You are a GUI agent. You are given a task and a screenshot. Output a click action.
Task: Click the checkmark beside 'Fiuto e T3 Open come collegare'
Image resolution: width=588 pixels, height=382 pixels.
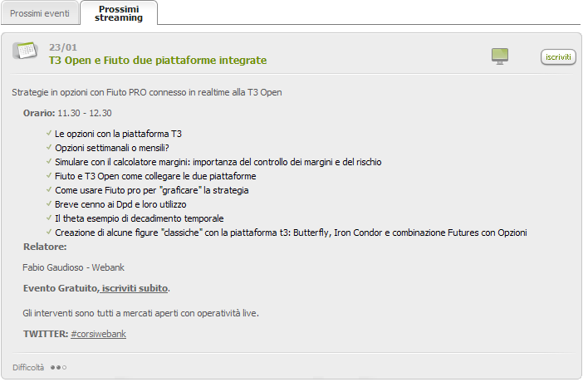[49, 175]
